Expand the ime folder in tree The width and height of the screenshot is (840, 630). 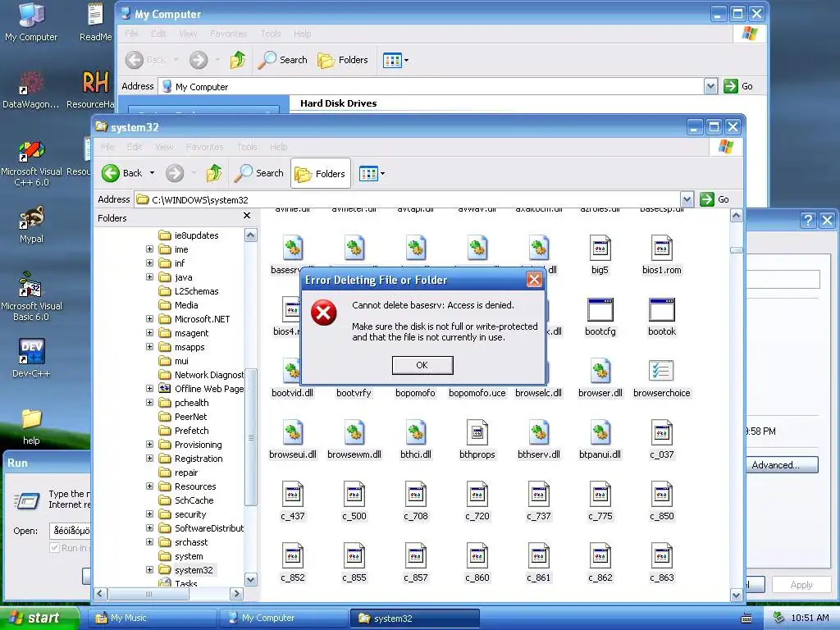pyautogui.click(x=149, y=249)
